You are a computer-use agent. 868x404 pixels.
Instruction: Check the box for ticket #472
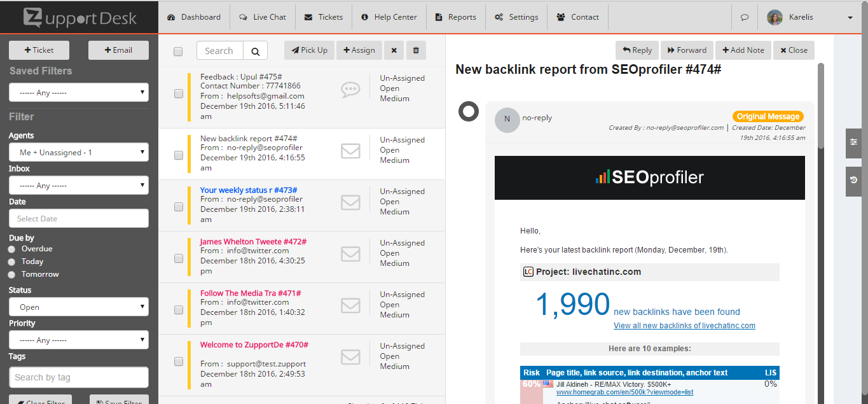178,258
